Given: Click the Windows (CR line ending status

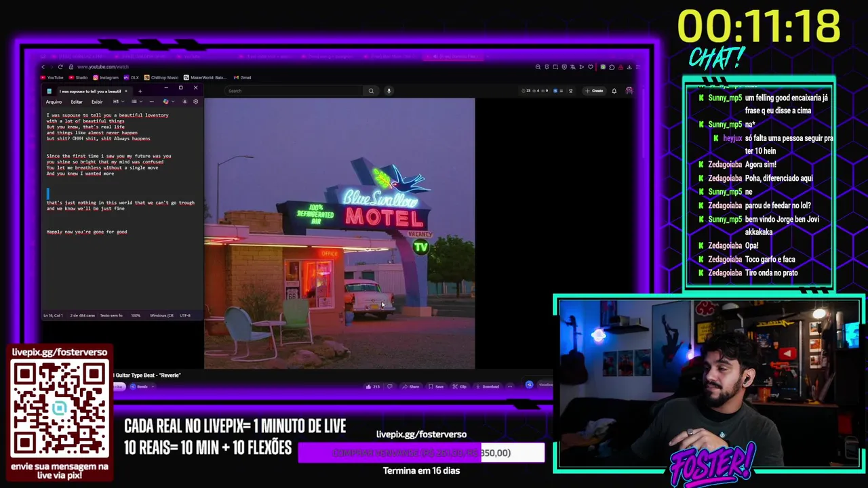Looking at the screenshot, I should (161, 316).
